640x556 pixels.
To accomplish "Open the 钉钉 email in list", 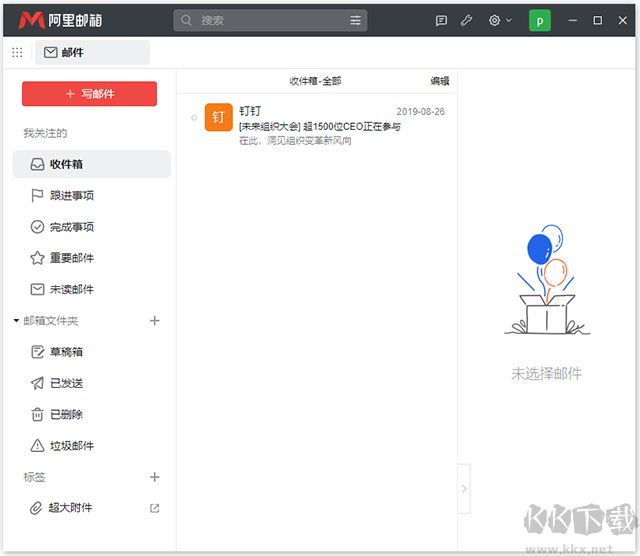I will [317, 125].
